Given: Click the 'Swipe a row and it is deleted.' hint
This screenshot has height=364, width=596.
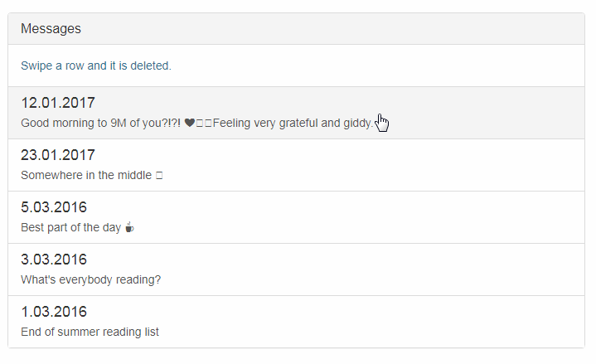Looking at the screenshot, I should (x=96, y=66).
